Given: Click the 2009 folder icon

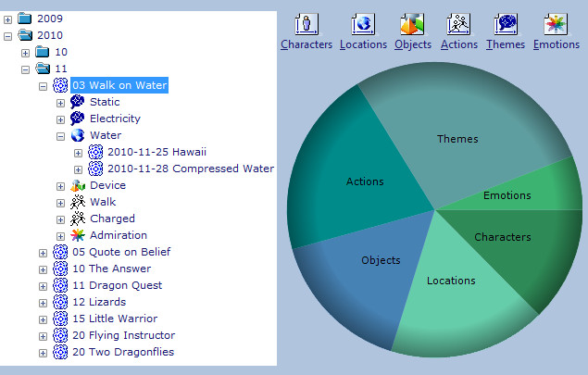Looking at the screenshot, I should tap(25, 19).
